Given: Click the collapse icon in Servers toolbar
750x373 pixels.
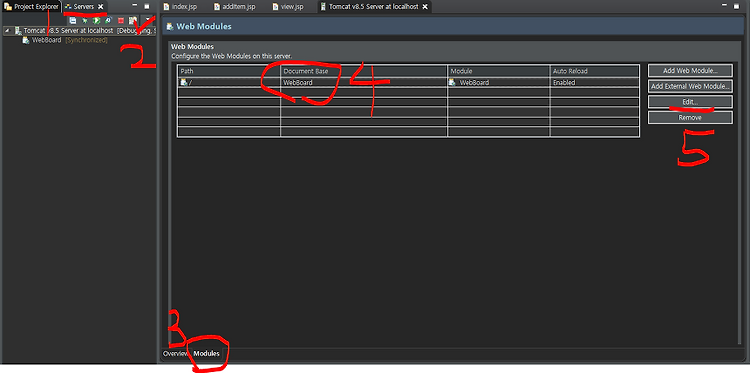Looking at the screenshot, I should point(73,21).
